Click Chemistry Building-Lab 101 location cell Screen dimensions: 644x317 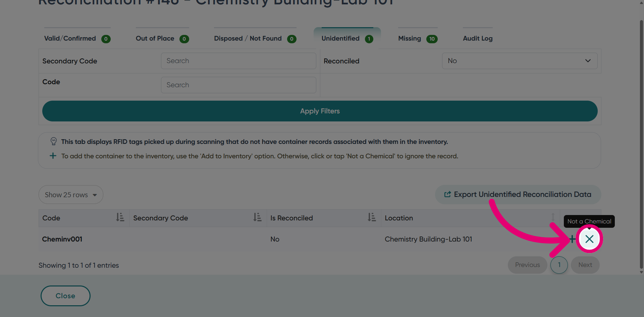click(428, 239)
